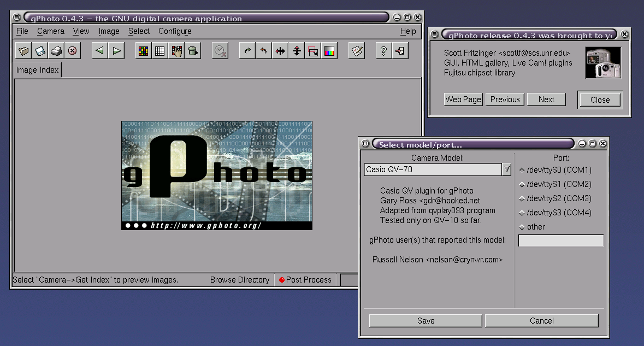
Task: Click the Print toolbar icon
Action: click(56, 51)
